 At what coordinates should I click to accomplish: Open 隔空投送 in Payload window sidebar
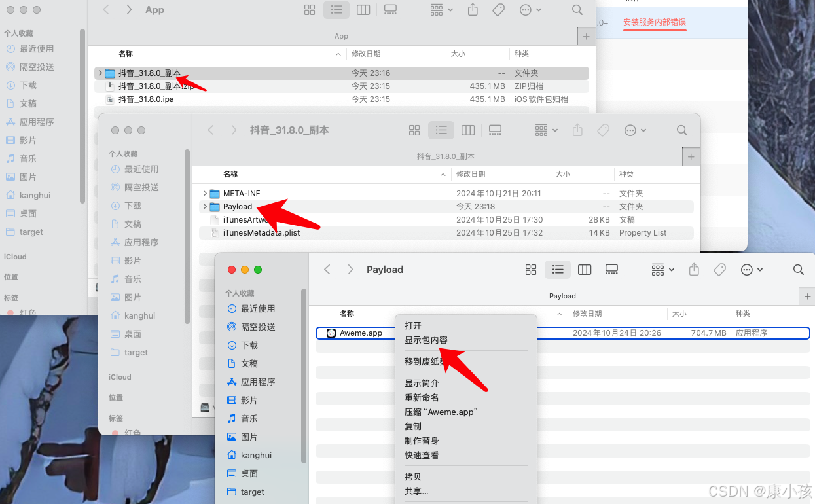coord(251,327)
